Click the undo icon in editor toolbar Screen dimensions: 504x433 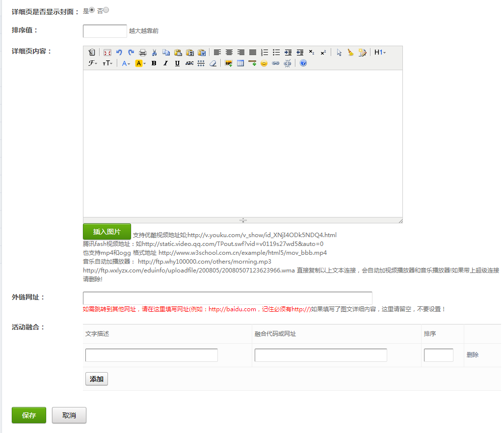pyautogui.click(x=119, y=52)
